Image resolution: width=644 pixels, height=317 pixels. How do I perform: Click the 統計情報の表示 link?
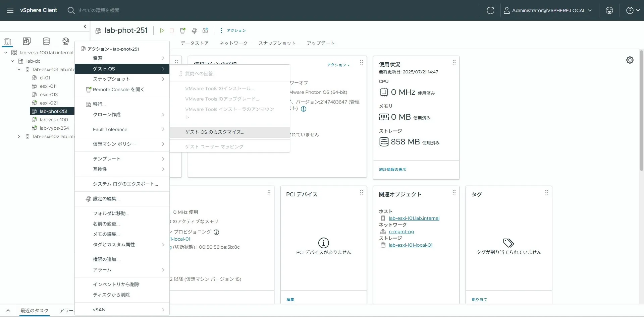tap(392, 170)
